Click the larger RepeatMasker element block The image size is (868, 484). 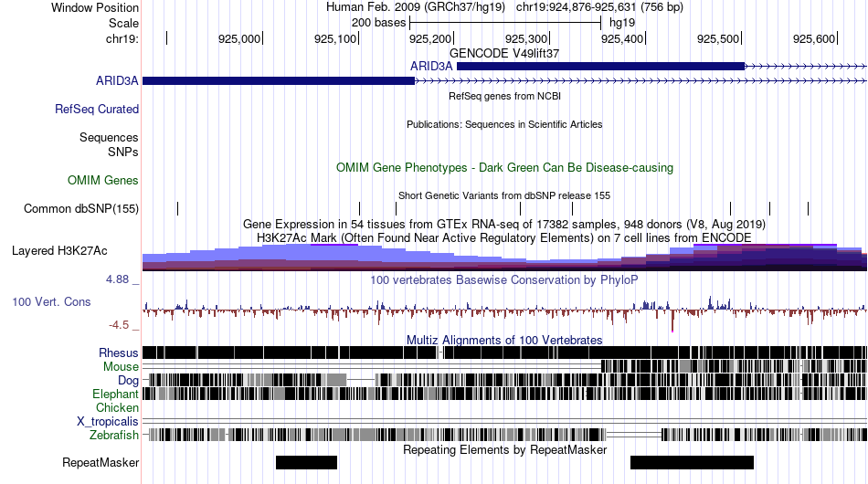click(692, 462)
